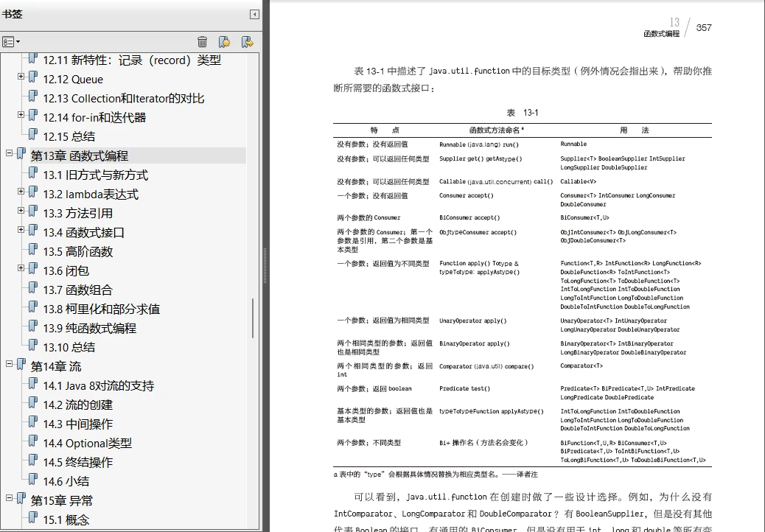Click the 书签 panel title
The image size is (765, 532).
pos(13,14)
